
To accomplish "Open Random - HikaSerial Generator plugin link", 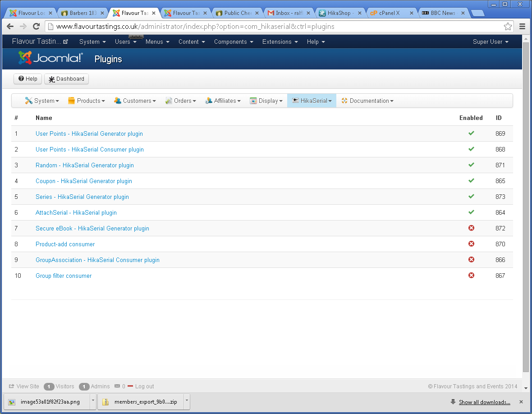I will (85, 165).
